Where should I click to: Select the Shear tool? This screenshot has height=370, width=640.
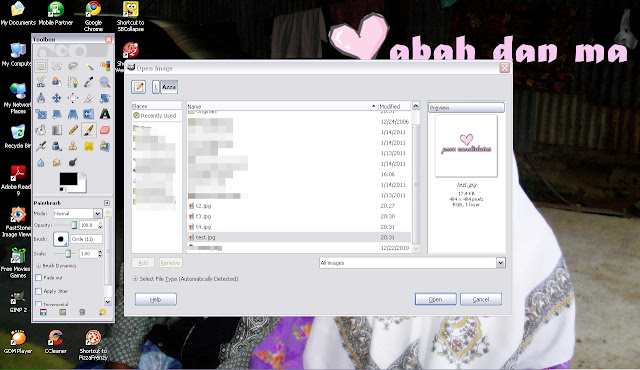[57, 114]
